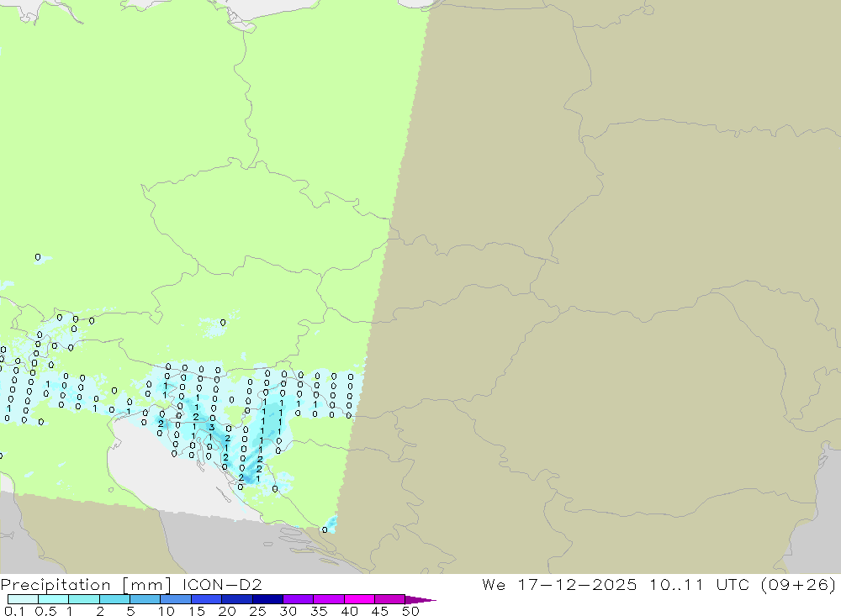Click the palest cyan 0.1–0.5 mm legend swatch

click(x=23, y=599)
